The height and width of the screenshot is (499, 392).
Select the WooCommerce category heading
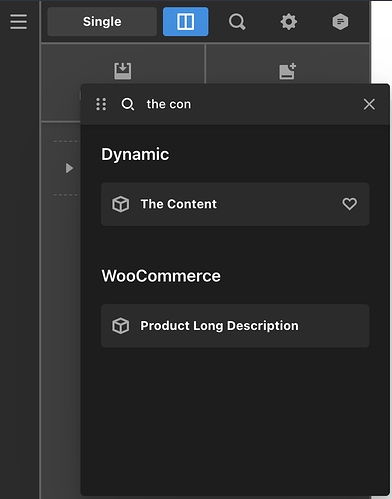161,276
